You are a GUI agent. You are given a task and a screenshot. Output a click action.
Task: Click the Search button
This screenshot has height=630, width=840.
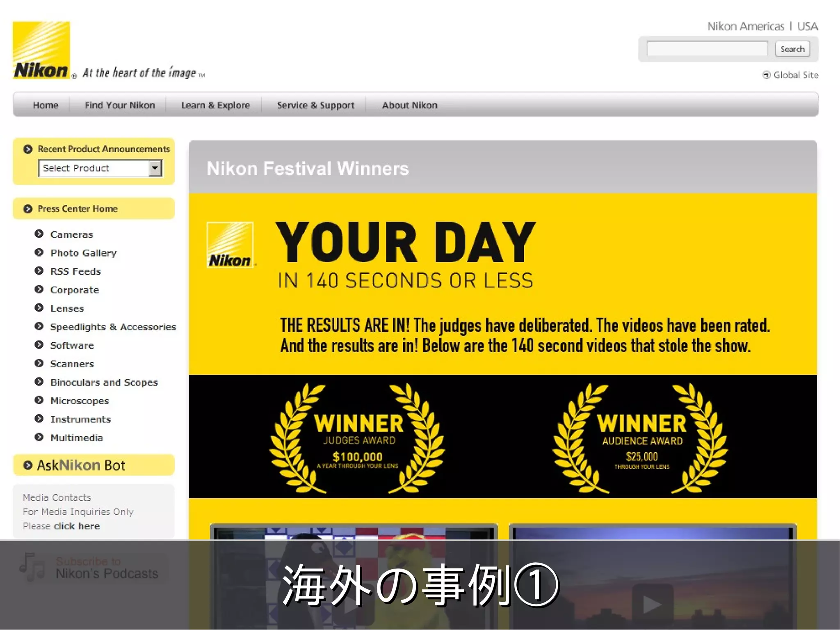click(x=792, y=49)
